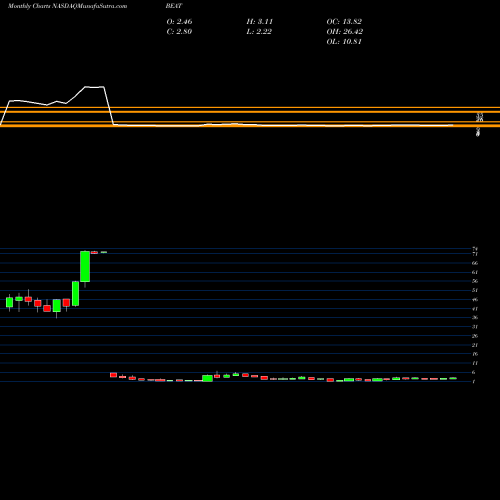500x500 pixels.
Task: Click the close value 'C: 2.80'
Action: click(179, 32)
